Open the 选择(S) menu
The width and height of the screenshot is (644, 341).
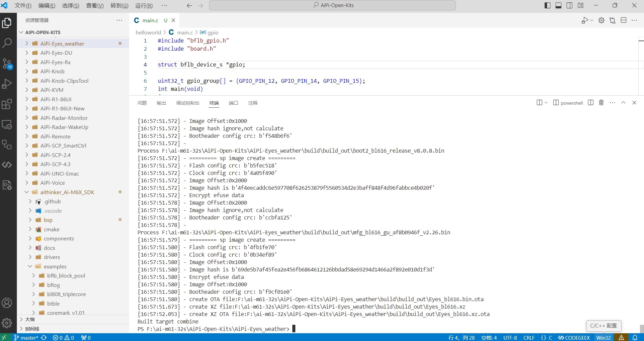70,5
